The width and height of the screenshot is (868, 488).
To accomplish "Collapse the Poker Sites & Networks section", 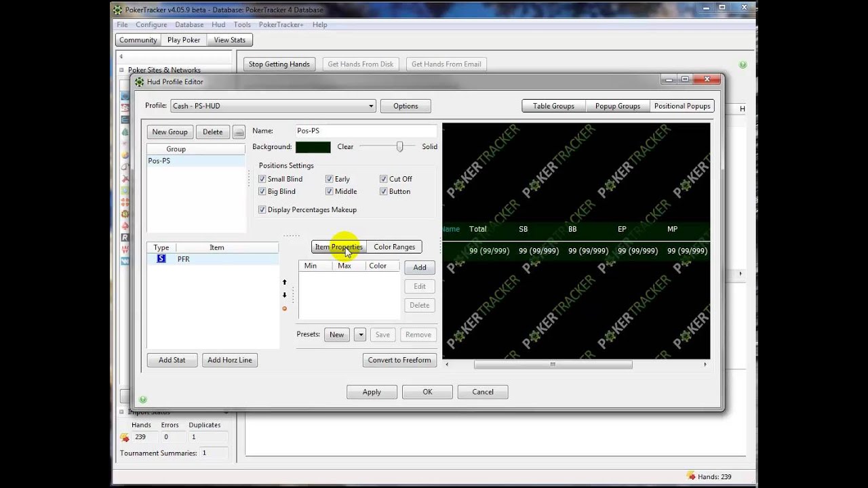I will (x=121, y=70).
